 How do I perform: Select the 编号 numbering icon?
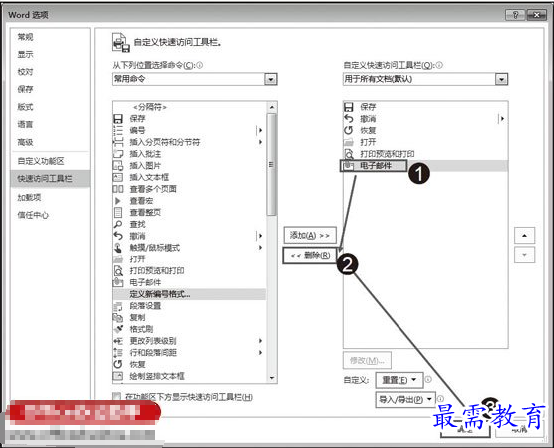tap(118, 130)
